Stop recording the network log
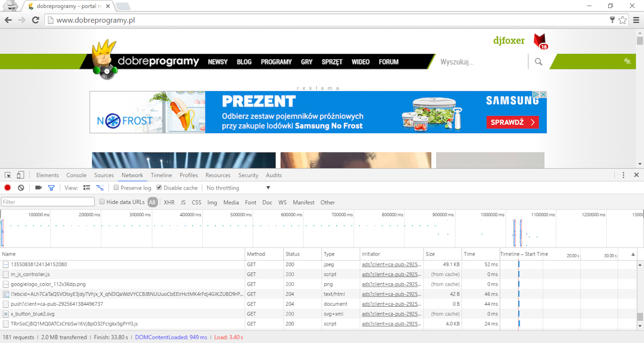This screenshot has width=644, height=343. (x=8, y=188)
